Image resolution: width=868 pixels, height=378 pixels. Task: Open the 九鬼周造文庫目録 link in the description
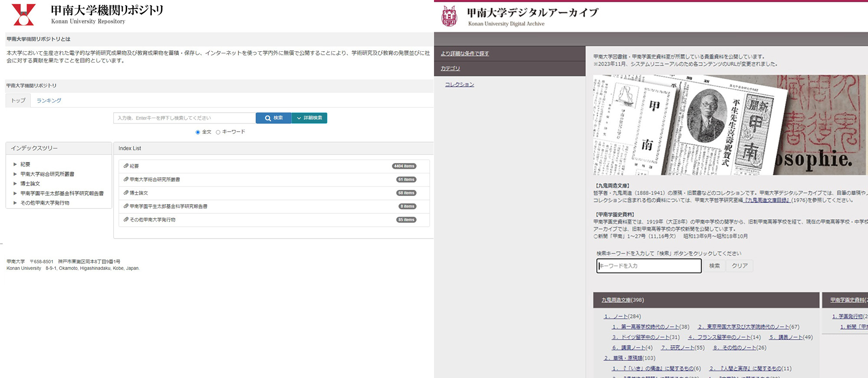coord(768,200)
